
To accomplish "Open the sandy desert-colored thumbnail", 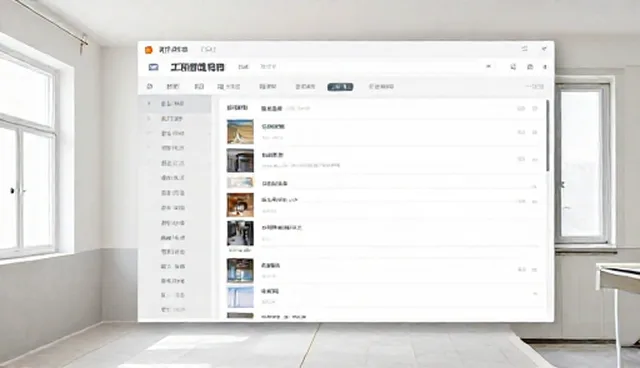I will [240, 131].
